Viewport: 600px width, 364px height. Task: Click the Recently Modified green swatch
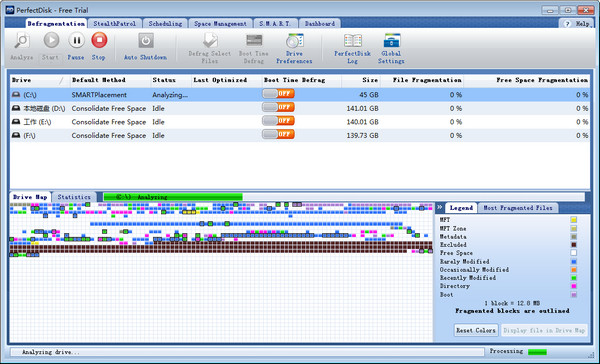coord(574,278)
